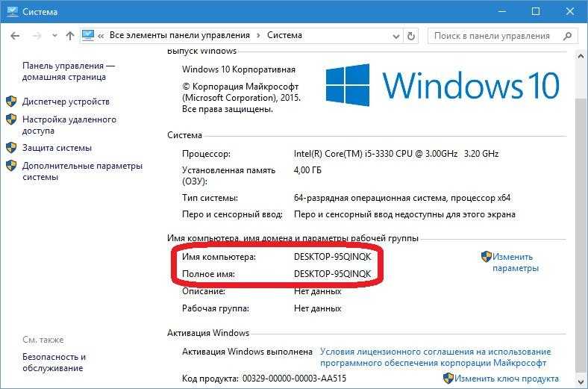Open breadcrumb 'Все элементы панели управления'
This screenshot has height=389, width=588.
tap(180, 35)
